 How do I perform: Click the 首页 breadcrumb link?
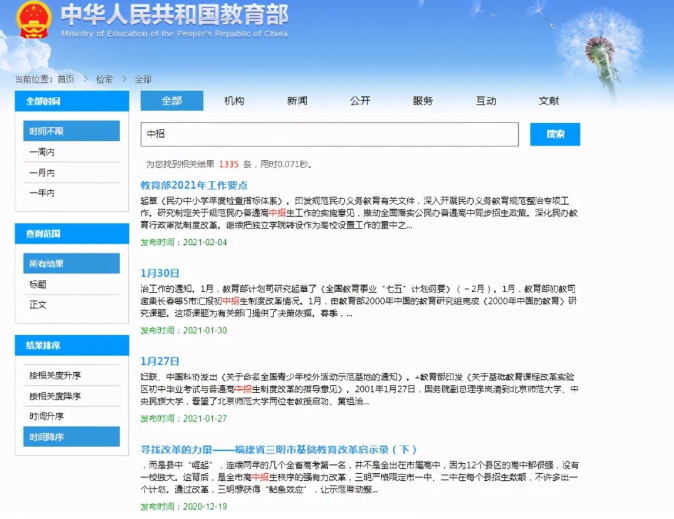point(66,78)
